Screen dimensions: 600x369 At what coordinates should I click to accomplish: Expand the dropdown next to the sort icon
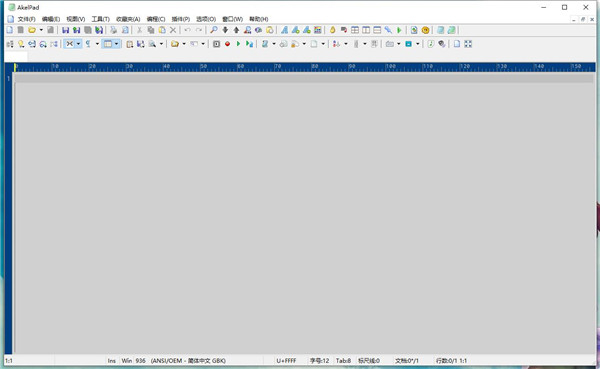346,44
